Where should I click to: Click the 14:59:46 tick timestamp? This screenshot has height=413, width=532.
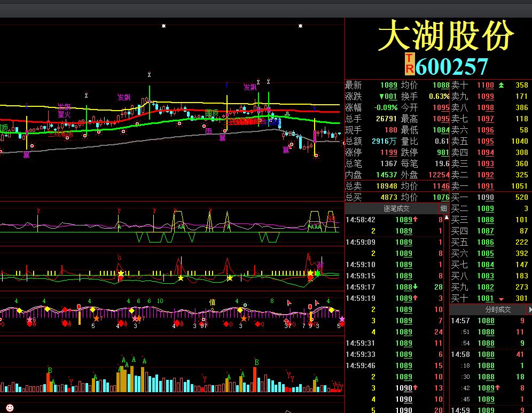361,365
